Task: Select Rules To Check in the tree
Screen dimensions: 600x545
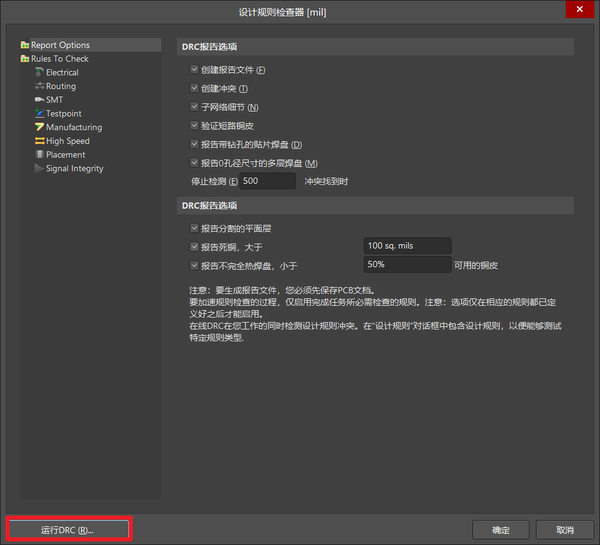Action: (60, 59)
